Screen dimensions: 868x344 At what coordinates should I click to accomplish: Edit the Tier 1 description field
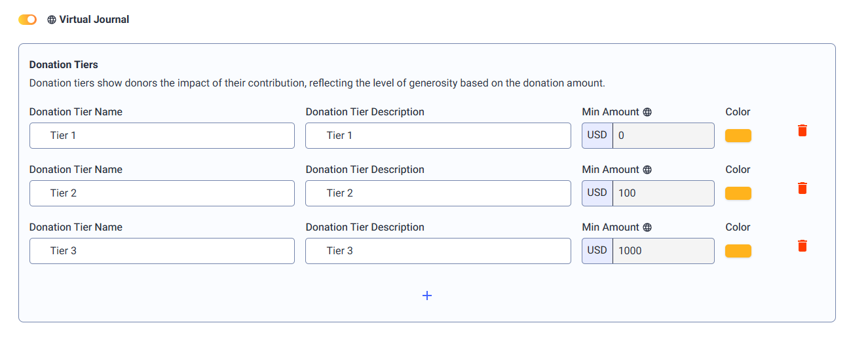(438, 136)
